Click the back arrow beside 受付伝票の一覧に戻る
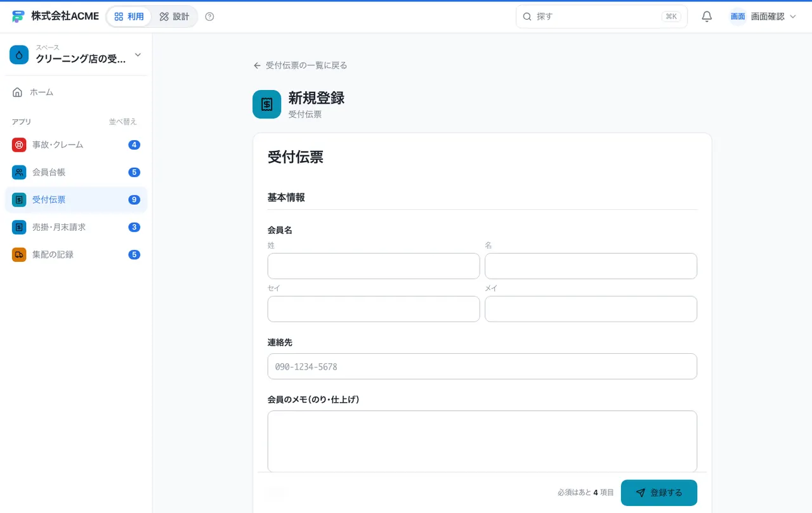 click(x=257, y=65)
